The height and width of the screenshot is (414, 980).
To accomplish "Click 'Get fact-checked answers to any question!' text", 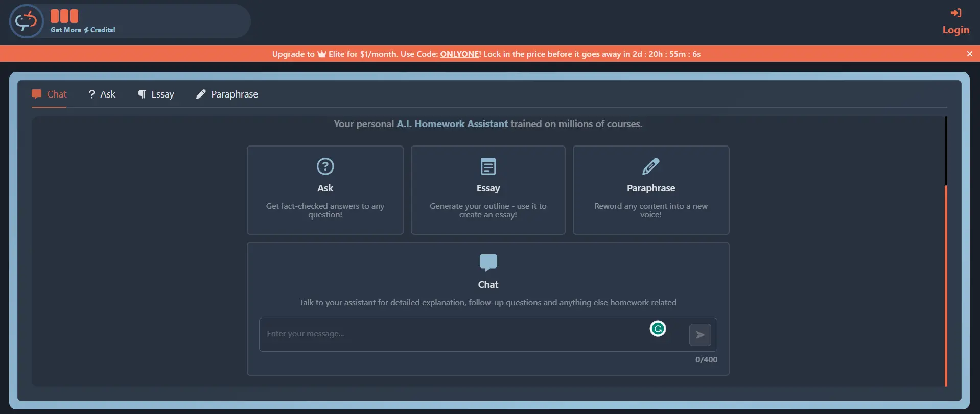I will pyautogui.click(x=325, y=210).
